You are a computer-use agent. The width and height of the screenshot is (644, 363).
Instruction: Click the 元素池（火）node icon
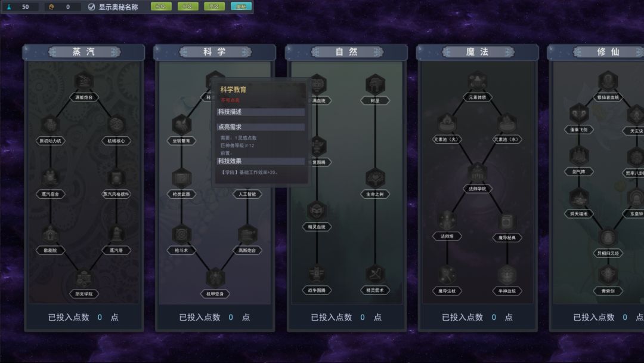pos(447,124)
